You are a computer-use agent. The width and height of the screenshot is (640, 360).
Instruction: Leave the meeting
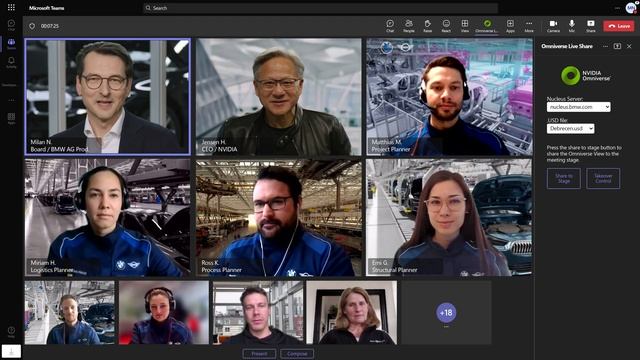point(619,26)
